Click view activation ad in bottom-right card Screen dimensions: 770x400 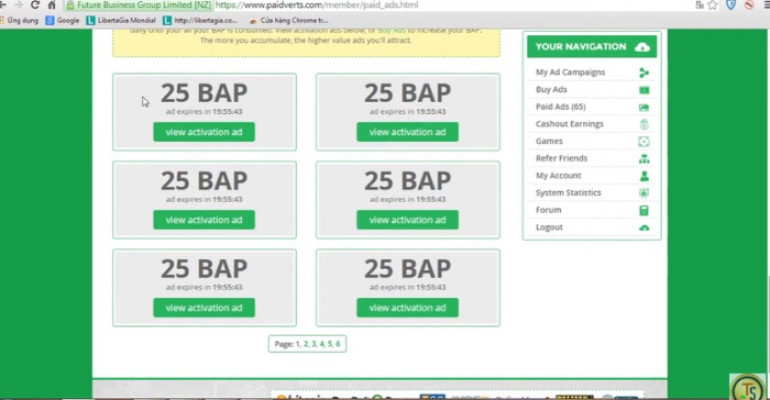[x=408, y=308]
